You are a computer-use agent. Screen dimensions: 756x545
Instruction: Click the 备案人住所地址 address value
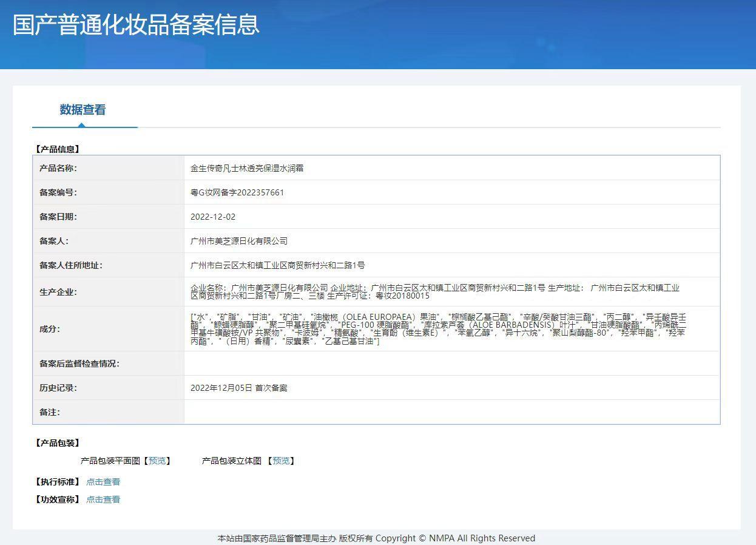pyautogui.click(x=278, y=265)
